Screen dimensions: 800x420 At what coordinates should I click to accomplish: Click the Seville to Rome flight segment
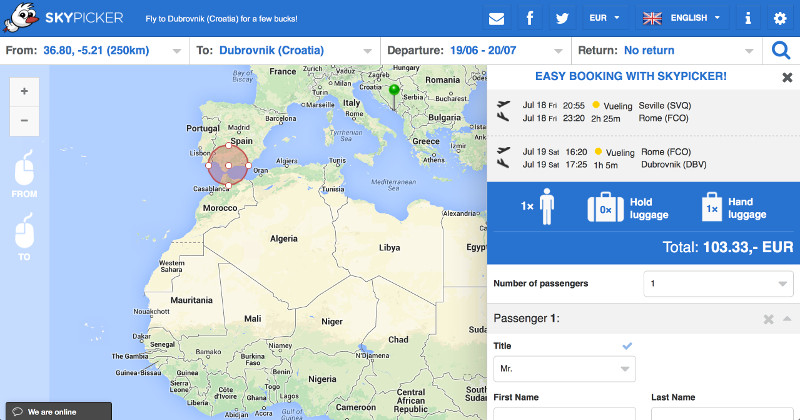point(643,112)
